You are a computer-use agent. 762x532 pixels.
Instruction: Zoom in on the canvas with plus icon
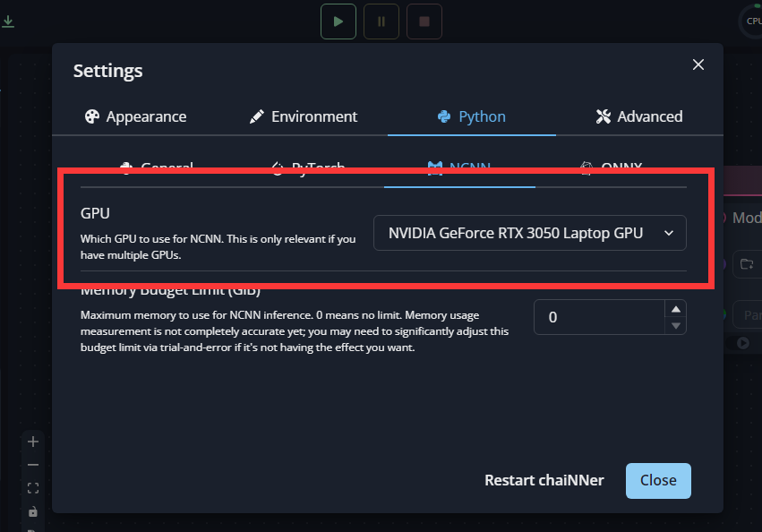(33, 442)
